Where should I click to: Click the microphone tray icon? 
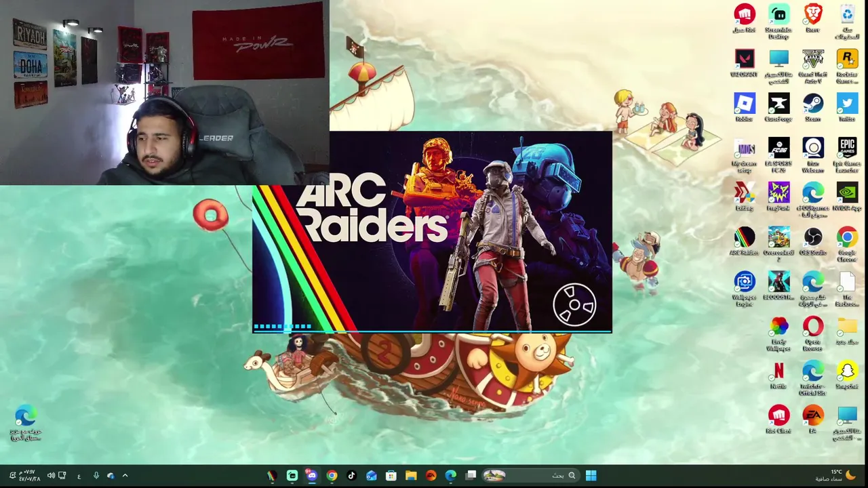[96, 476]
